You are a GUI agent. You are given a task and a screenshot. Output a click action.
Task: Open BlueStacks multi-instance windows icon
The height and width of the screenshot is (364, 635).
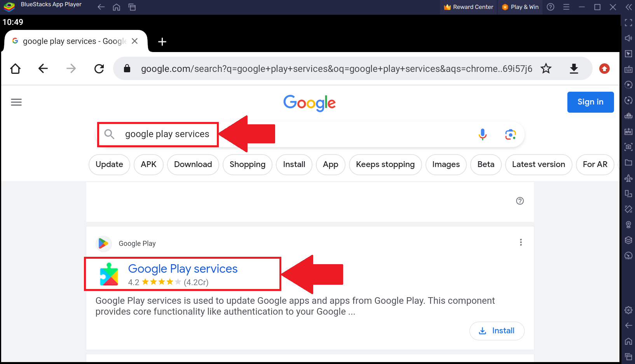click(132, 7)
